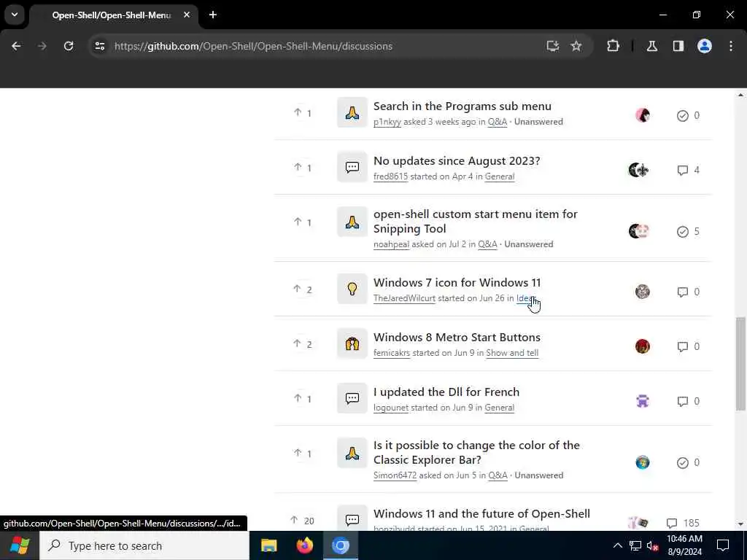747x560 pixels.
Task: Visit p1nkyy's profile link
Action: coord(387,122)
